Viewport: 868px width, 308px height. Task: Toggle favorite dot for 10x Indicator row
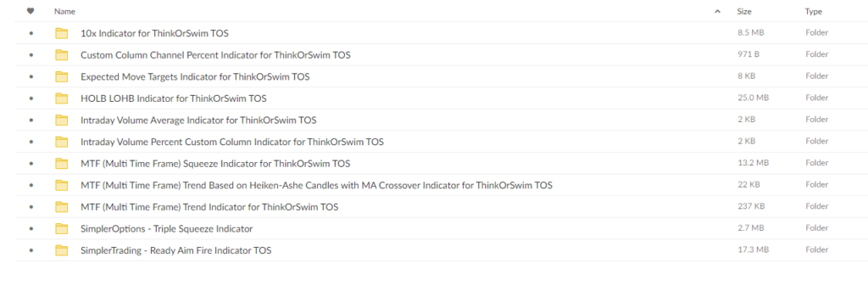31,33
